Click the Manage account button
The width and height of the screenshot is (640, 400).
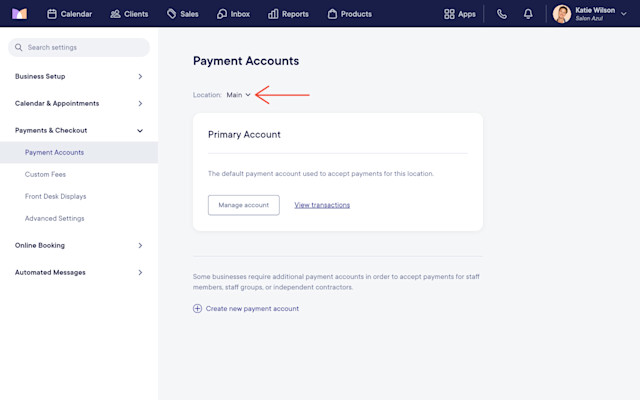point(244,205)
